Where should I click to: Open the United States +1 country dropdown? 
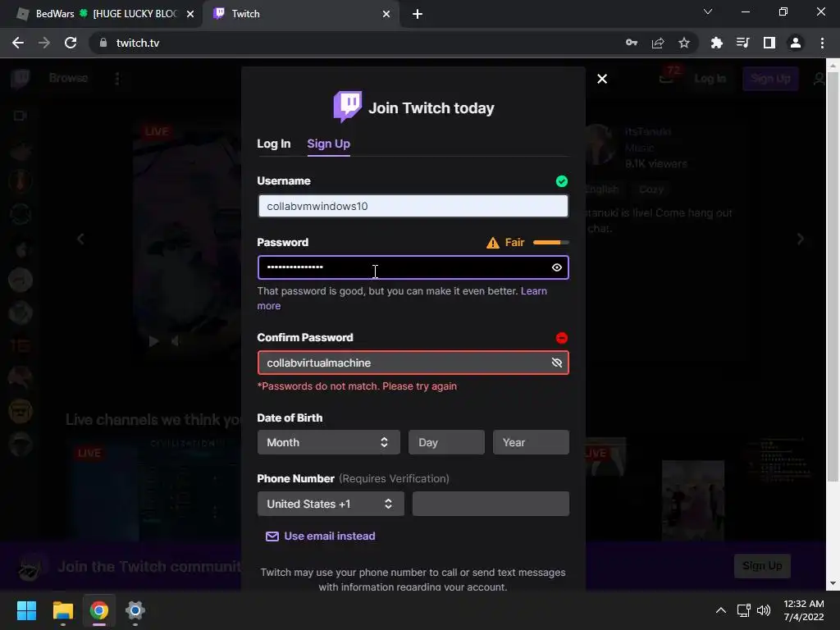[331, 504]
